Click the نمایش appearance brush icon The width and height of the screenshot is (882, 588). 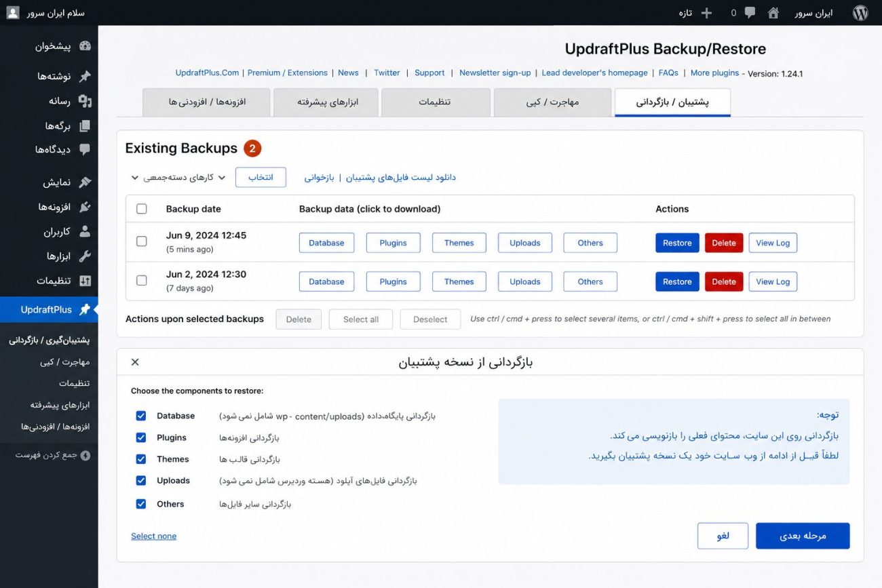(85, 182)
